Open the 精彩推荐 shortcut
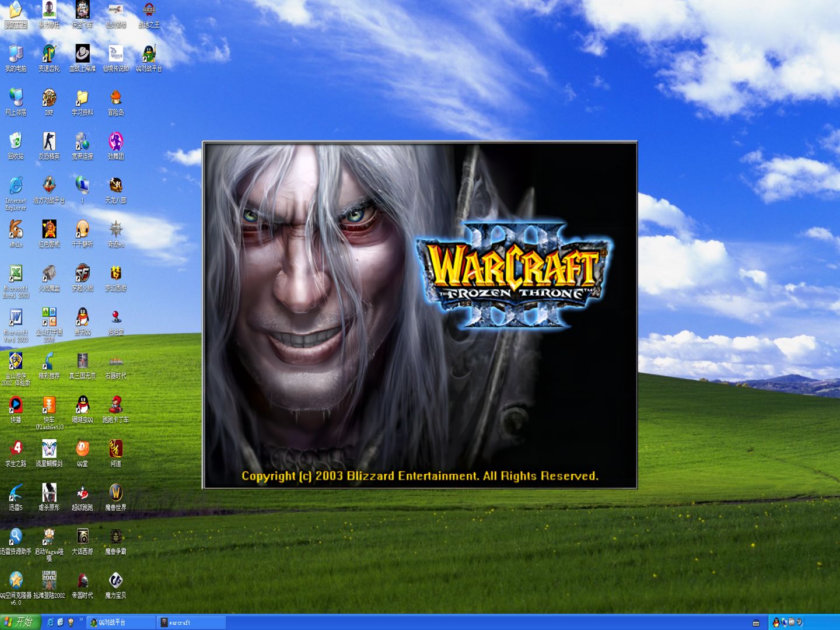840x630 pixels. click(49, 361)
